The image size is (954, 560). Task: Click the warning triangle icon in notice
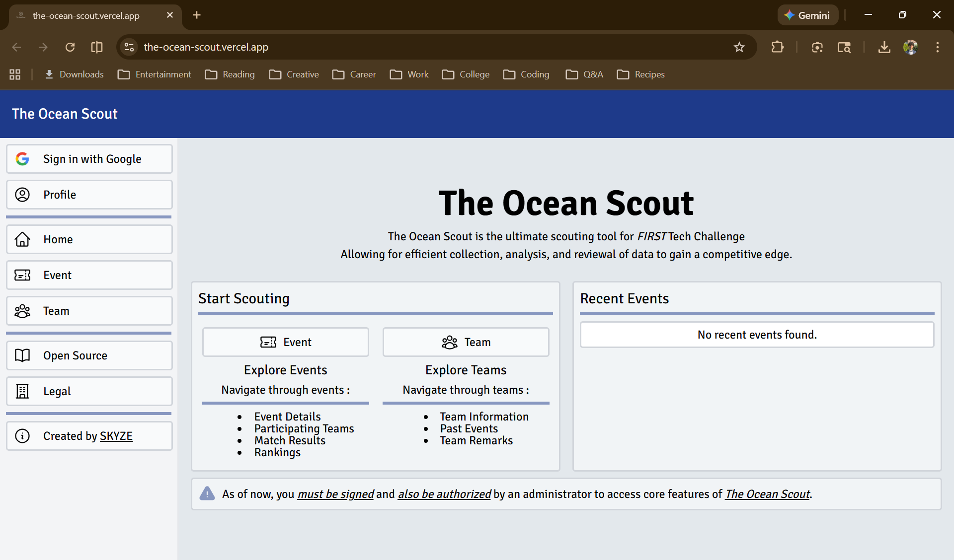point(207,493)
